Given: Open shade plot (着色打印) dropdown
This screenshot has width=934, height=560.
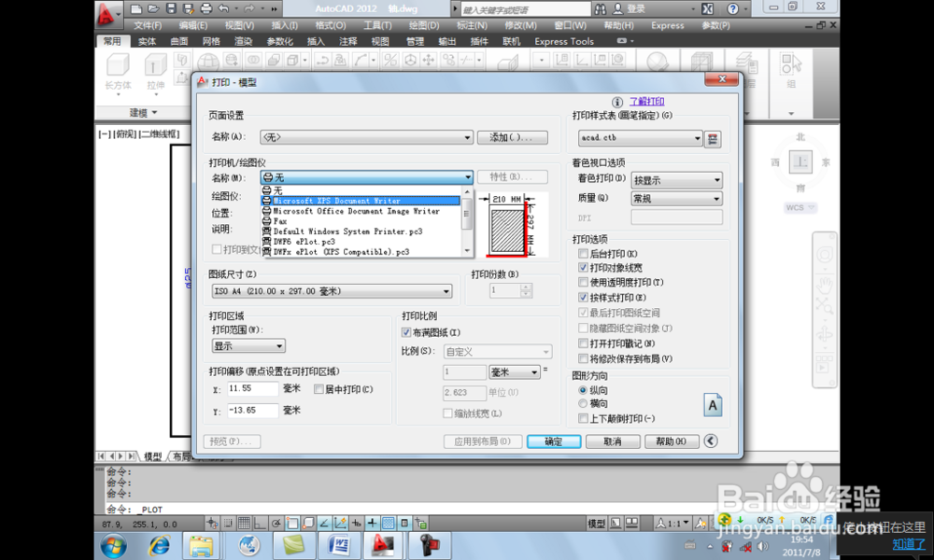Looking at the screenshot, I should [676, 180].
